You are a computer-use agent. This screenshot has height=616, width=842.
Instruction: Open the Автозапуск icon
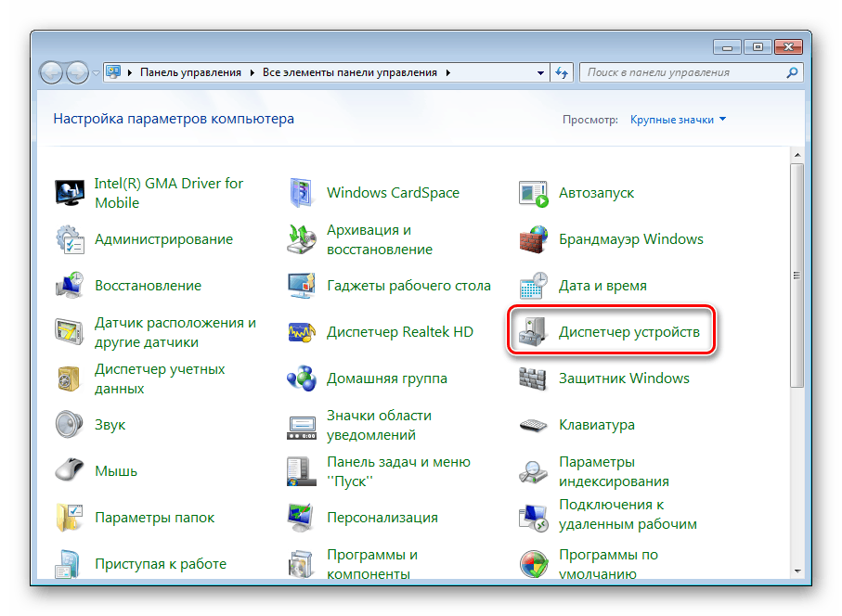(533, 194)
